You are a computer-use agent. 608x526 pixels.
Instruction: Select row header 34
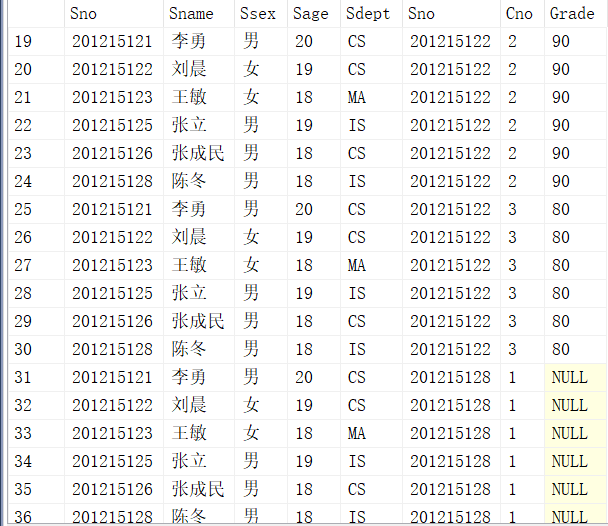pos(36,461)
